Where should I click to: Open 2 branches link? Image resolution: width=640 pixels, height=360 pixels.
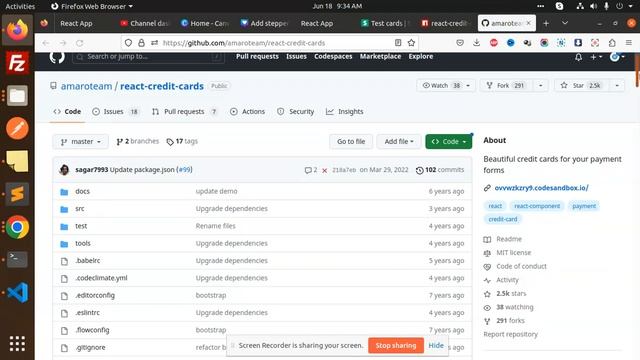click(x=138, y=141)
